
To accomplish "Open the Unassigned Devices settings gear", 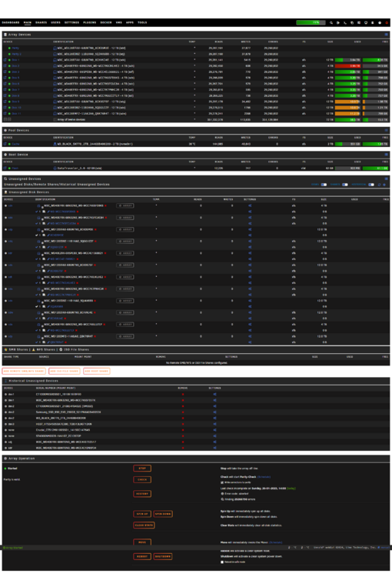I will tap(384, 185).
